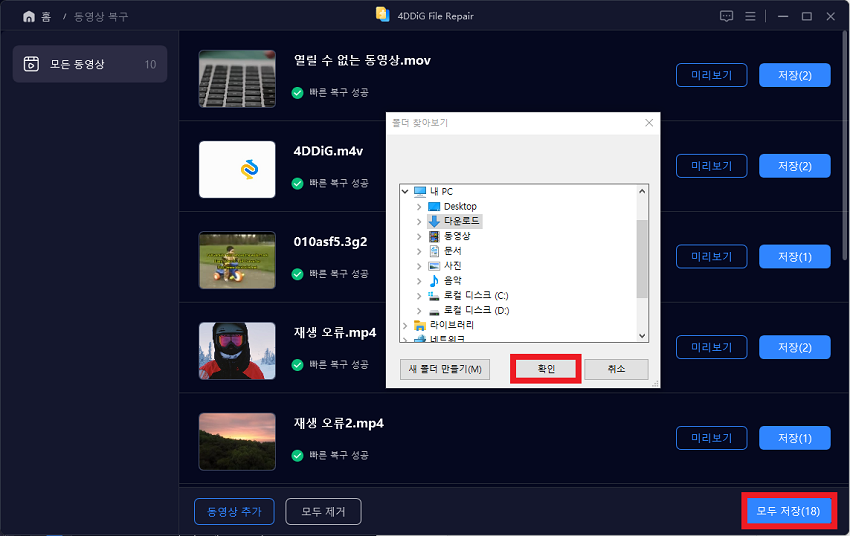Click the video list icon in 모든 동영상

(x=31, y=64)
